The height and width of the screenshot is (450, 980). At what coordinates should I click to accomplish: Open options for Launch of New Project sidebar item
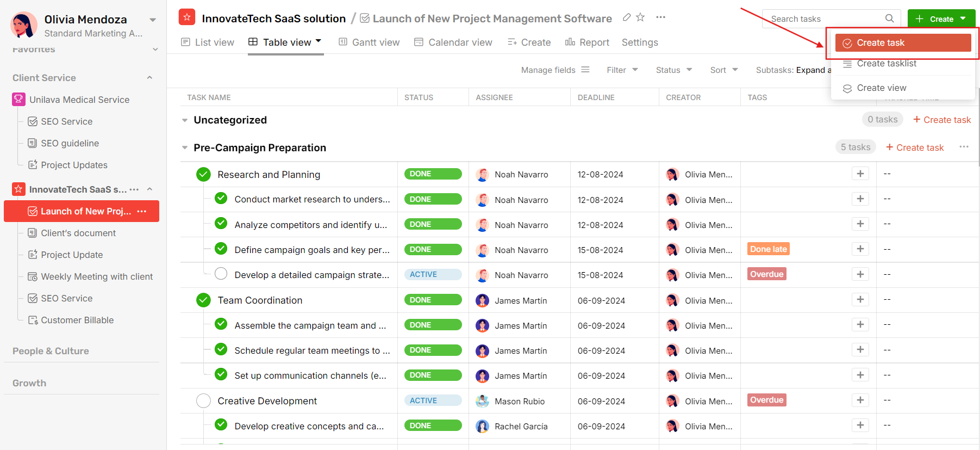142,211
